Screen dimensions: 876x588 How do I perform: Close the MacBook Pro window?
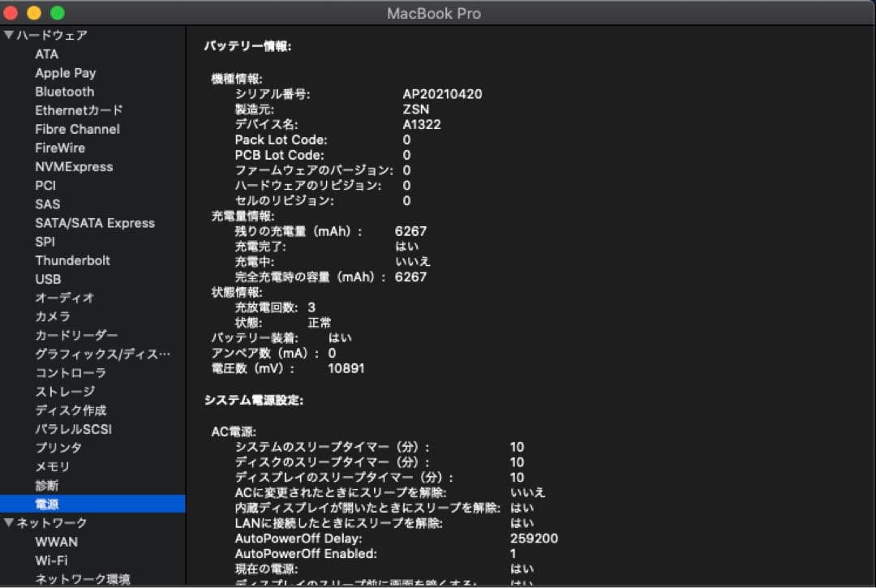pyautogui.click(x=10, y=13)
